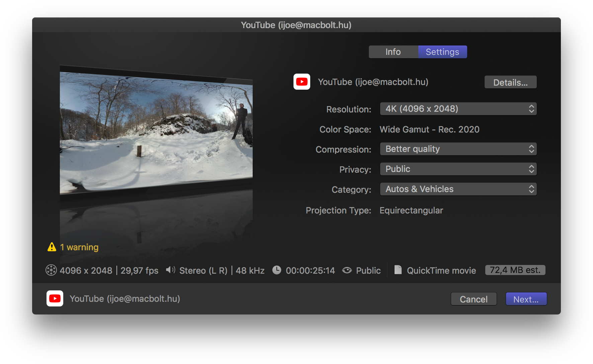Click the 4096 x 2048 resolution text in the status row
The width and height of the screenshot is (593, 364).
click(x=86, y=271)
